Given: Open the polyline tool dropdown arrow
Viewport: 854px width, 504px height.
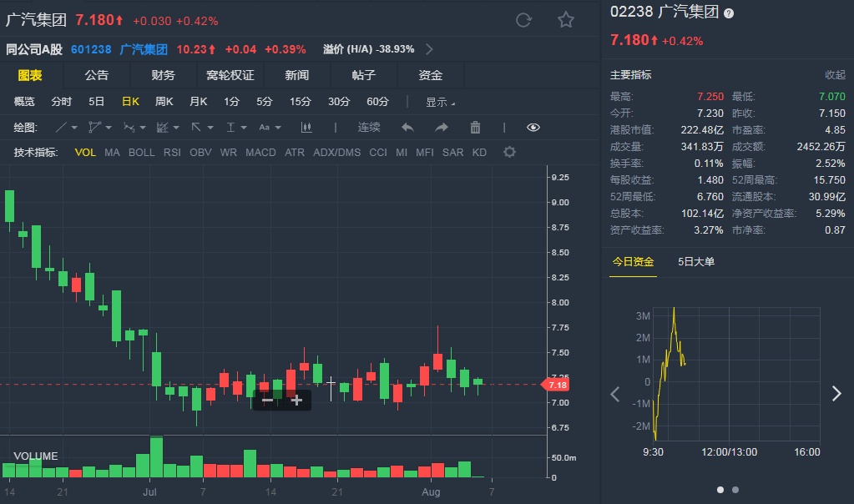Looking at the screenshot, I should click(x=109, y=128).
